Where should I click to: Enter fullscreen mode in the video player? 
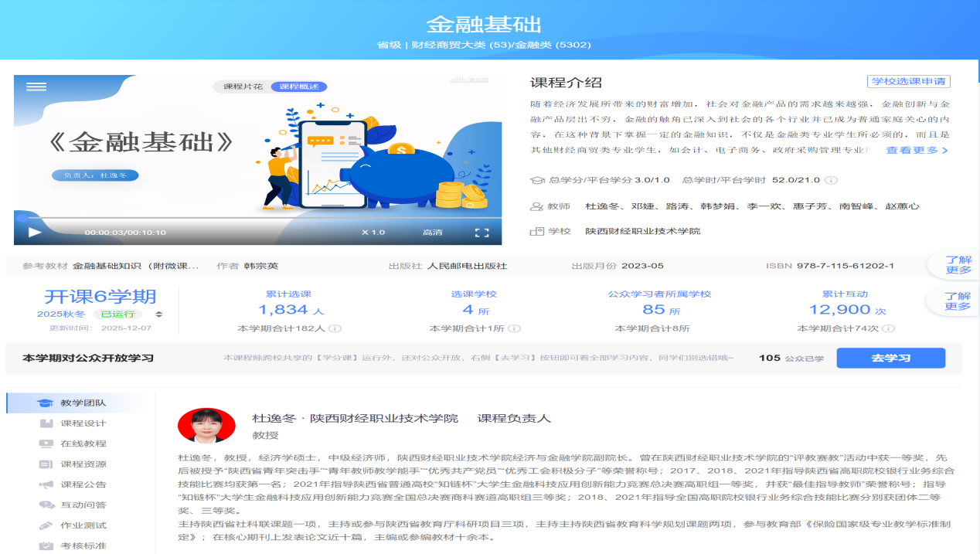tap(481, 233)
